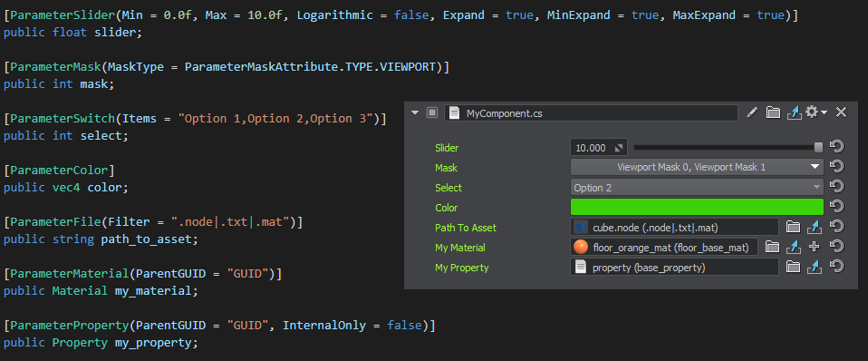
Task: Click ParameterProperty attribute name in code
Action: [70, 325]
